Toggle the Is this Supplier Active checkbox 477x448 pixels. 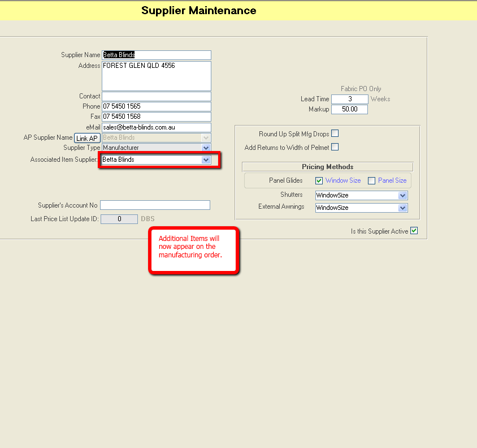tap(414, 231)
